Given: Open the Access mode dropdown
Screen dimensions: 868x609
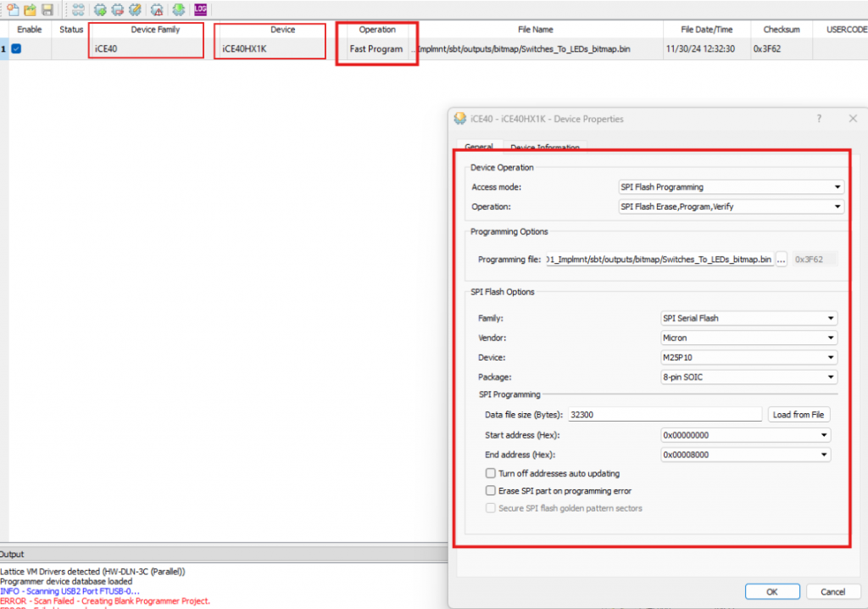Looking at the screenshot, I should click(x=730, y=187).
